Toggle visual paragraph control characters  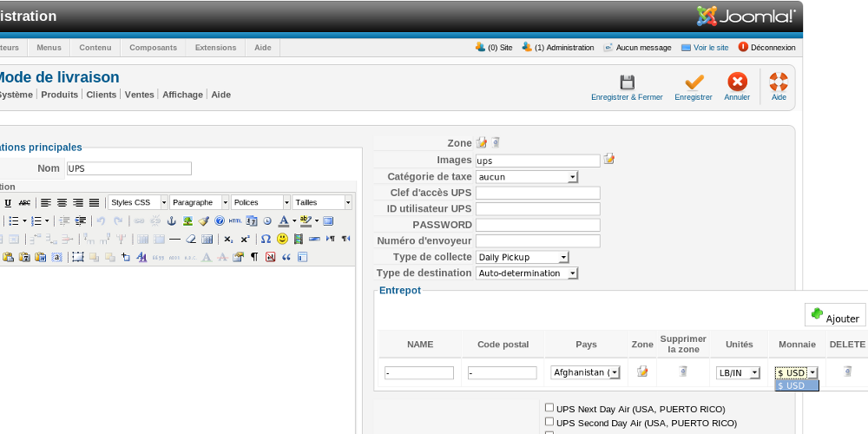(254, 257)
